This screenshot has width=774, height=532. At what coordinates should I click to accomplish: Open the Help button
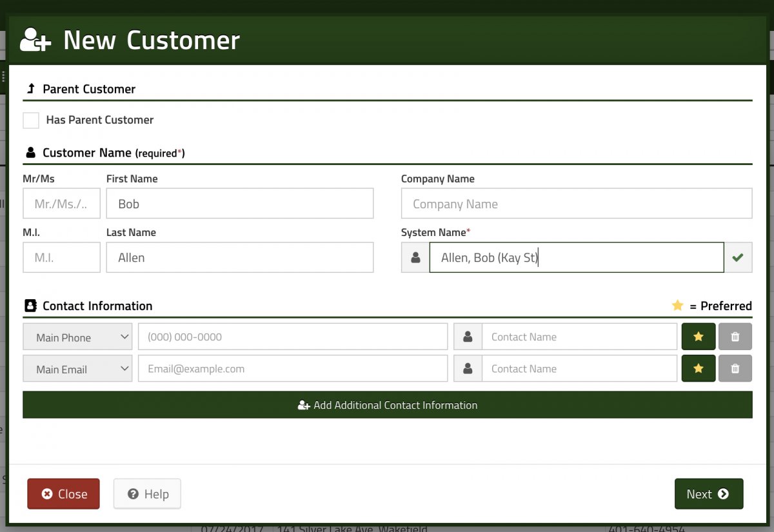click(x=147, y=494)
